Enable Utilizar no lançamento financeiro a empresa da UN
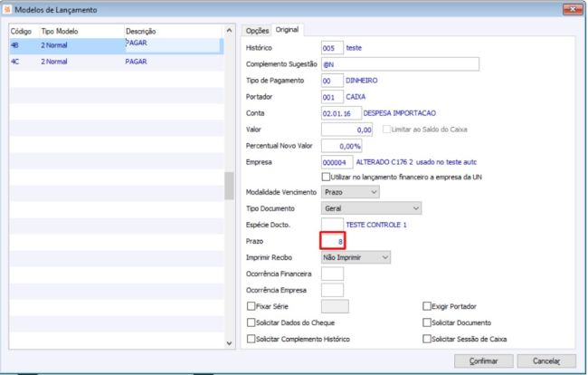This screenshot has width=588, height=375. click(326, 177)
